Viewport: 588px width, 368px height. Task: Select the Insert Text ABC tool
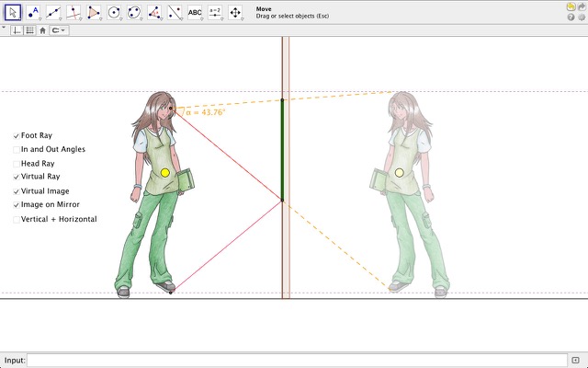pos(195,12)
